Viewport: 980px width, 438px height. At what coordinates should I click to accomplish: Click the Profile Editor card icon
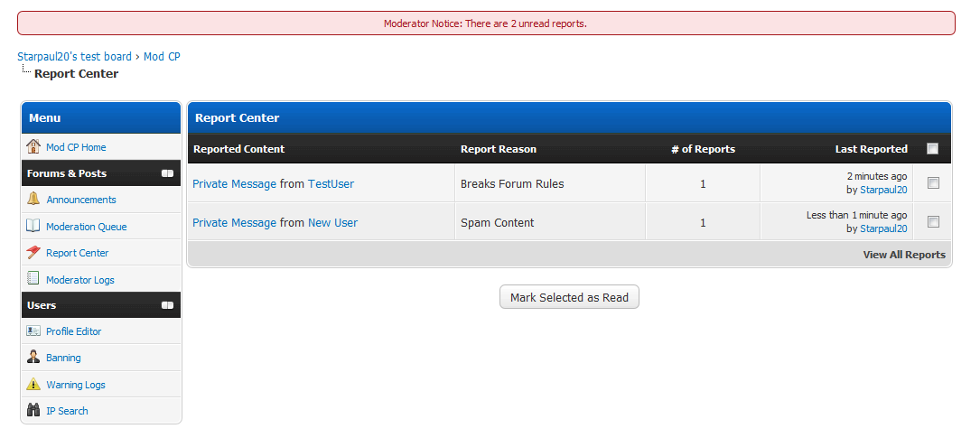(x=33, y=331)
